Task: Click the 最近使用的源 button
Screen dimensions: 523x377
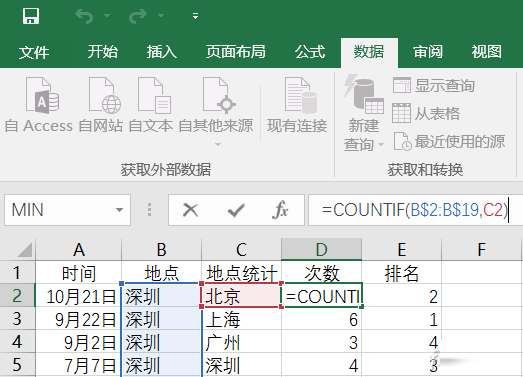Action: (x=449, y=142)
